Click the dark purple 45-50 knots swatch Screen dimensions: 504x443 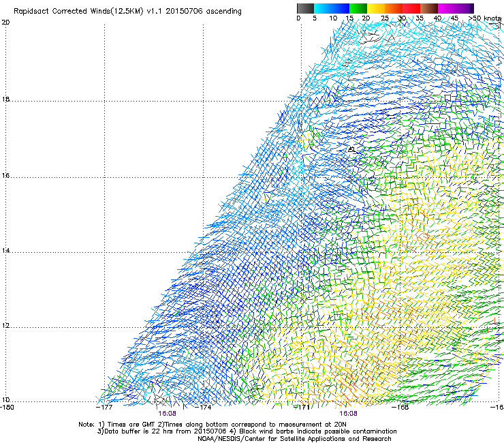tap(464, 8)
